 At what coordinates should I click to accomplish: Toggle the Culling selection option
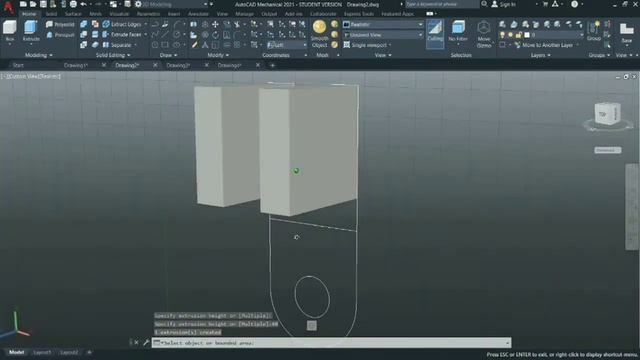coord(435,33)
